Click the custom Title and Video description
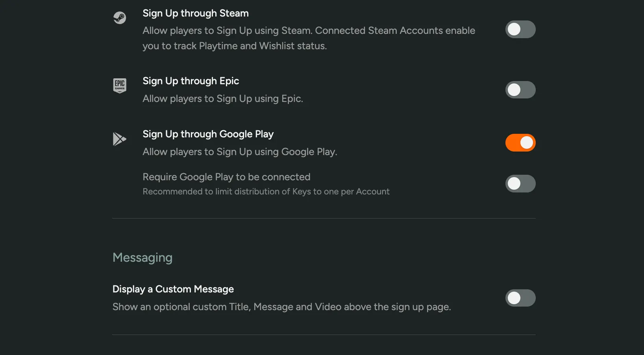This screenshot has height=355, width=644. click(282, 307)
